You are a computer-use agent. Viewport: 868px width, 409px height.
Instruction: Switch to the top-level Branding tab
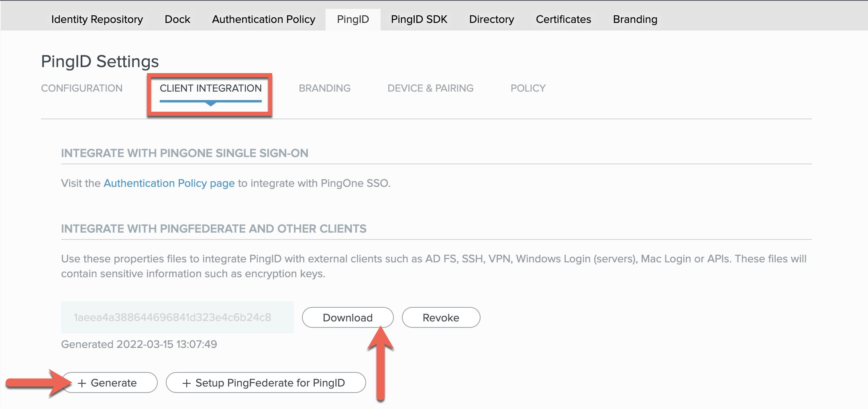coord(635,19)
